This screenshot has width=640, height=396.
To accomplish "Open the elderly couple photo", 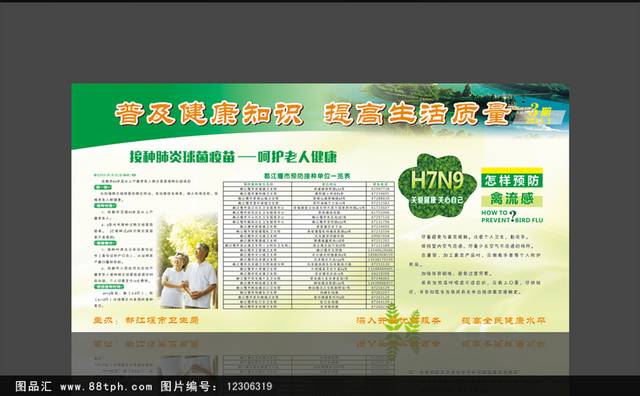I will pos(188,261).
